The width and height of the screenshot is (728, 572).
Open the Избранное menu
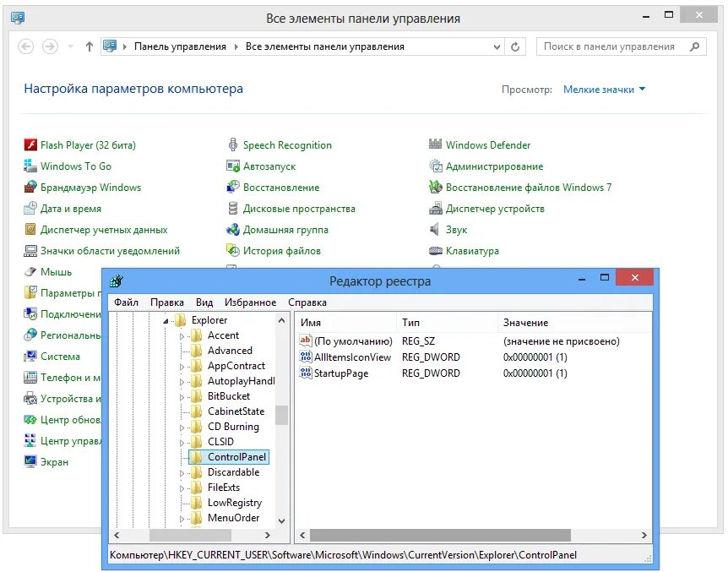click(250, 302)
